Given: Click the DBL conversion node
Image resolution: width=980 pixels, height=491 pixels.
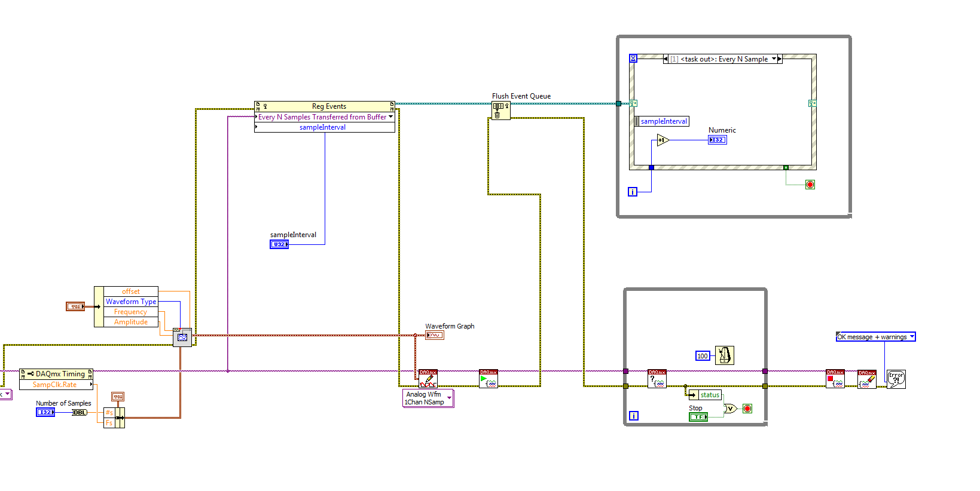Looking at the screenshot, I should pyautogui.click(x=80, y=412).
